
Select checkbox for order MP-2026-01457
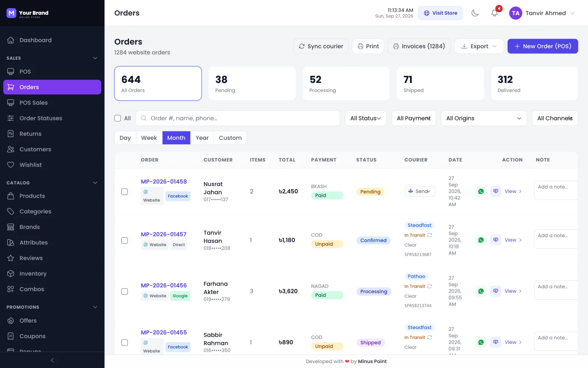[x=125, y=240]
